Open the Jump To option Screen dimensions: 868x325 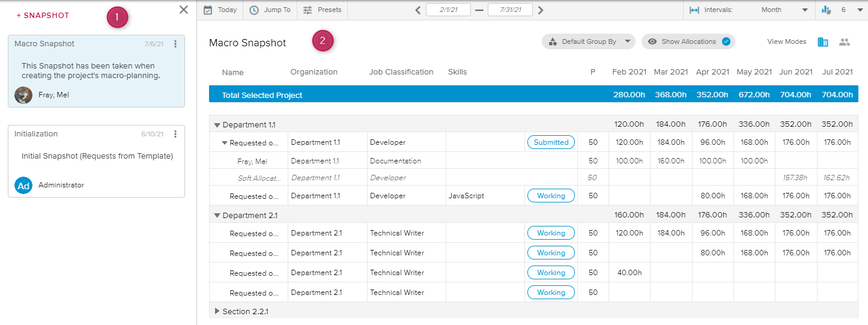pyautogui.click(x=270, y=10)
